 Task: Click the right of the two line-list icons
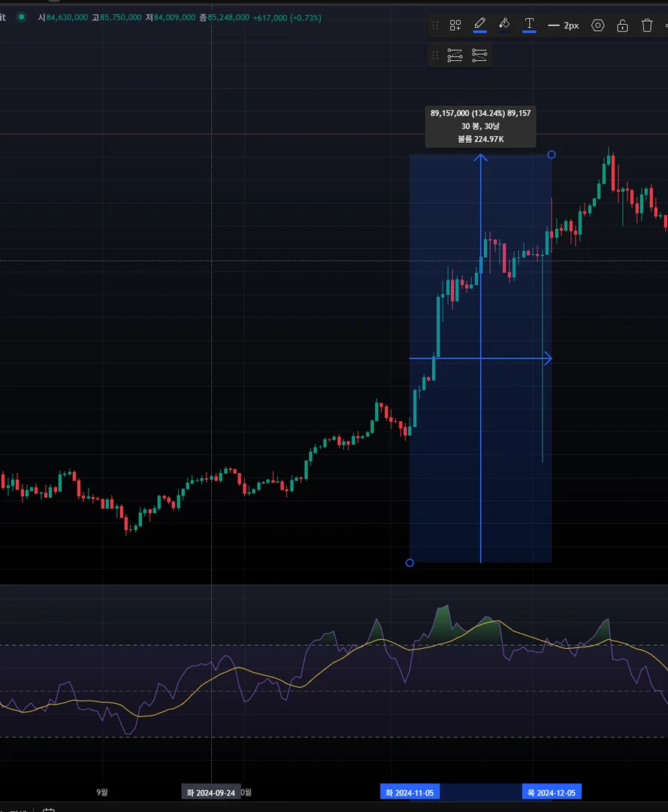pos(479,55)
